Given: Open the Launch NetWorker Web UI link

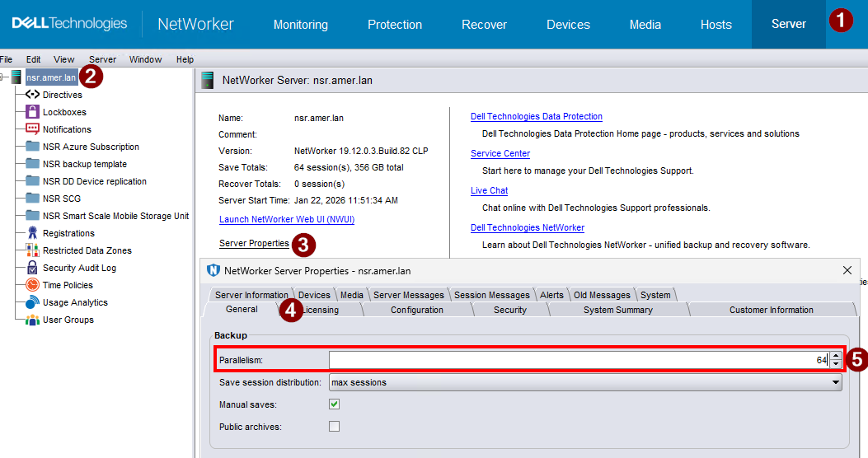Looking at the screenshot, I should pos(286,220).
